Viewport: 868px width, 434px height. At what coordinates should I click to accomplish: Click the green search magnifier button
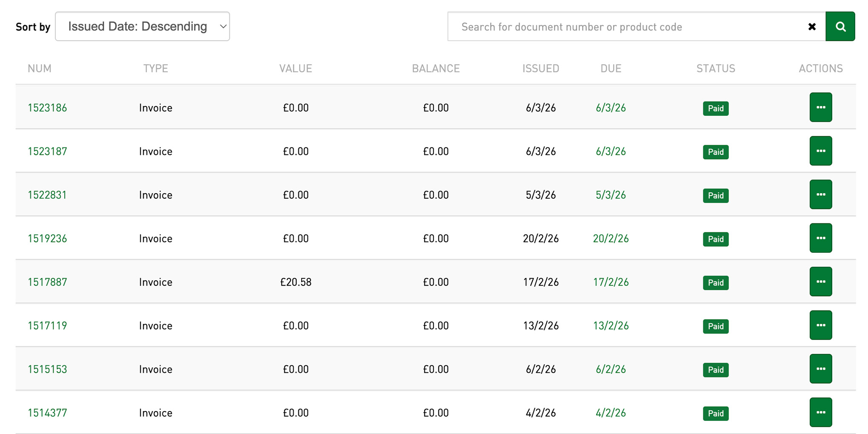[x=840, y=26]
